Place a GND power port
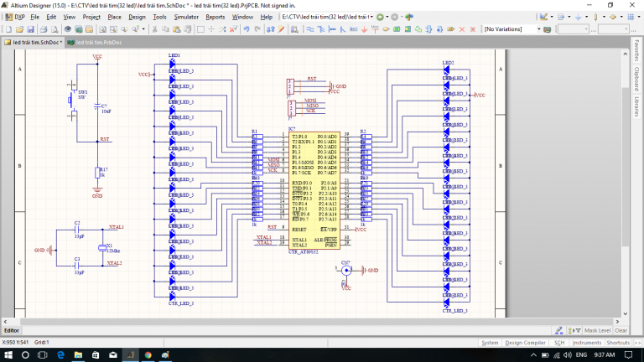Image resolution: width=644 pixels, height=362 pixels. click(x=363, y=28)
